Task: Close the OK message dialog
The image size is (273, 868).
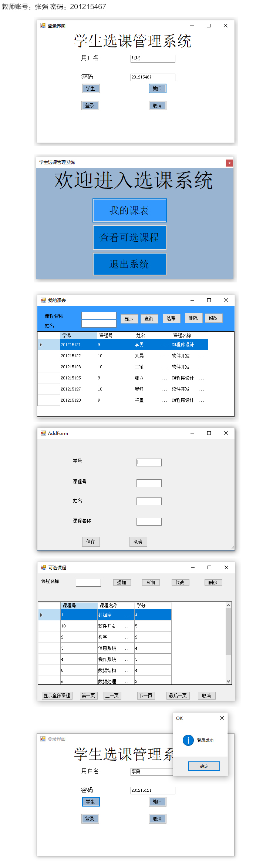Action: click(x=222, y=718)
